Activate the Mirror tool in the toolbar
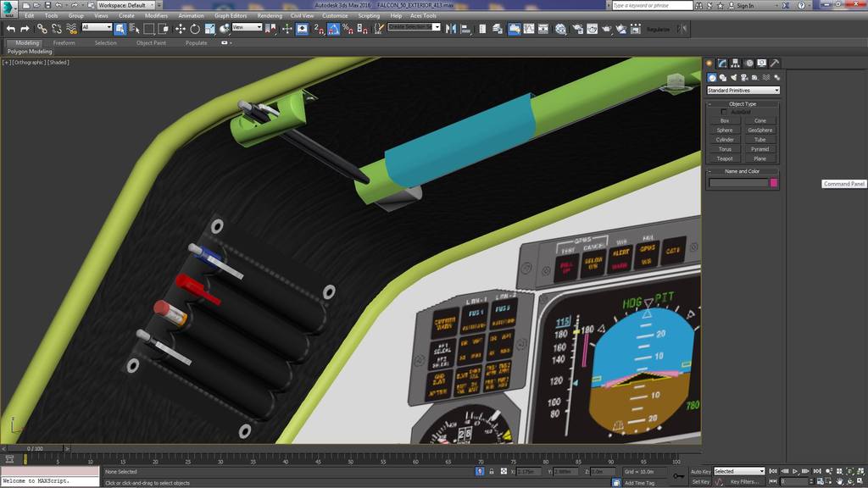868x488 pixels. click(450, 29)
